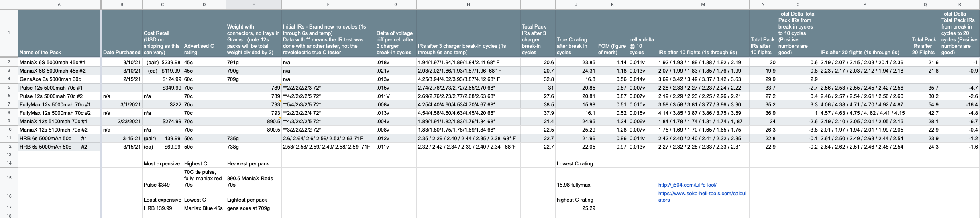The width and height of the screenshot is (980, 218).
Task: Click the '.004v' voltage delta cell
Action: point(395,121)
